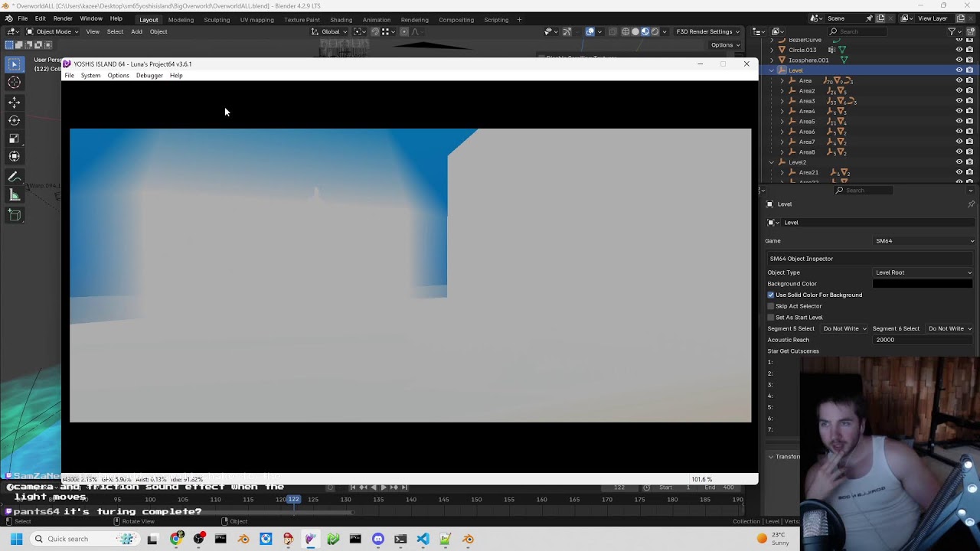Click Acoustic Reach value field
Screen dimensions: 980x551
click(923, 340)
